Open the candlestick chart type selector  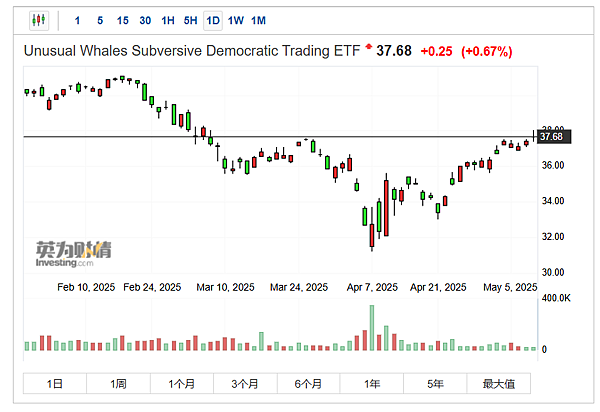[x=39, y=20]
